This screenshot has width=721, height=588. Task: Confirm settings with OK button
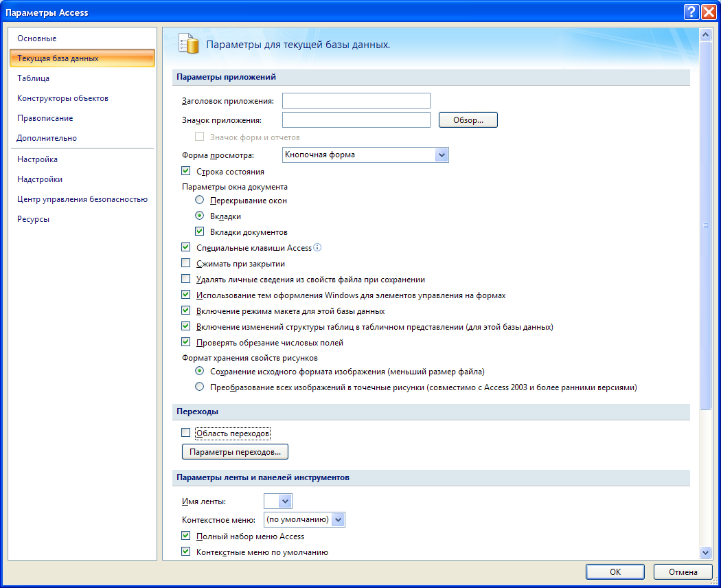pos(615,572)
